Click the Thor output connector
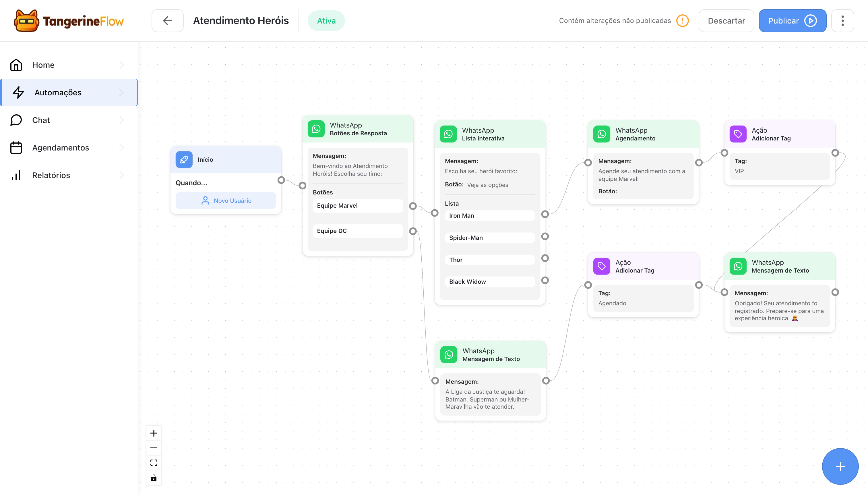This screenshot has height=494, width=868. point(545,258)
